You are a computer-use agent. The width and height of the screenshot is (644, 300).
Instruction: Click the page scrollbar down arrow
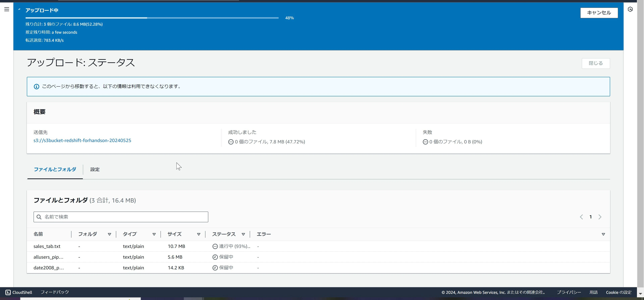point(640,294)
